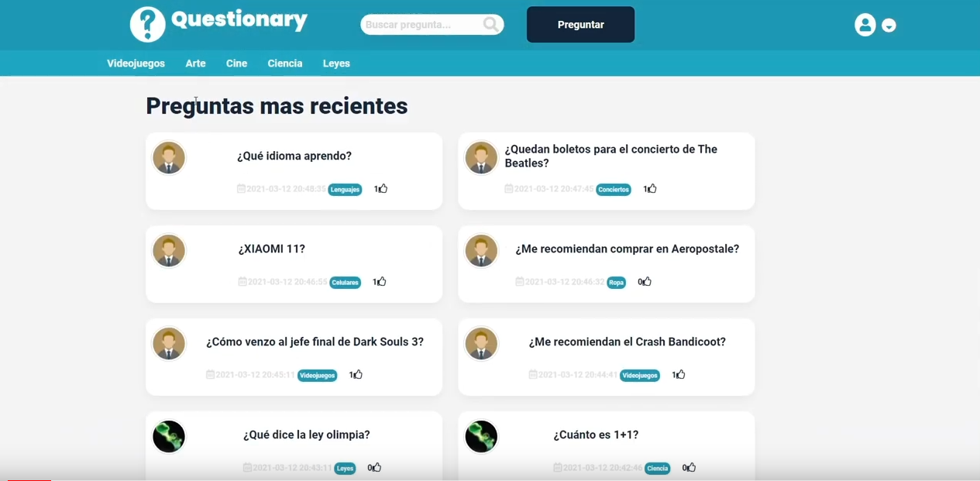Go to the Ciencia category

coord(284,64)
